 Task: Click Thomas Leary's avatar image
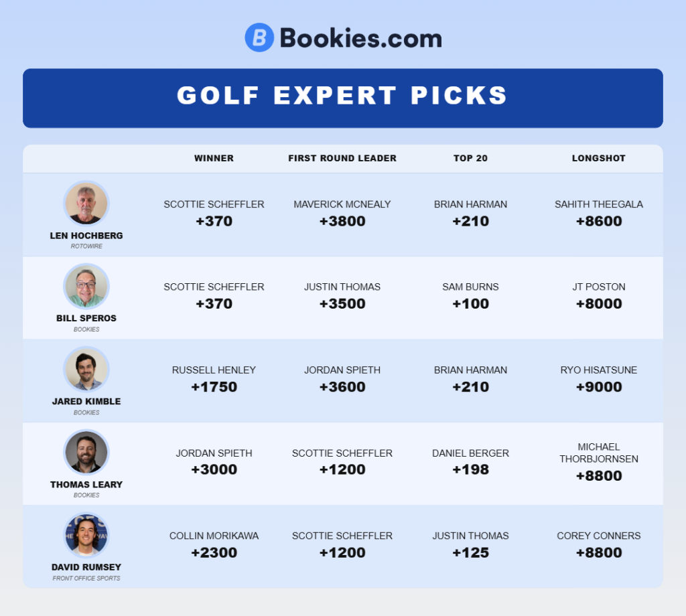pyautogui.click(x=86, y=452)
